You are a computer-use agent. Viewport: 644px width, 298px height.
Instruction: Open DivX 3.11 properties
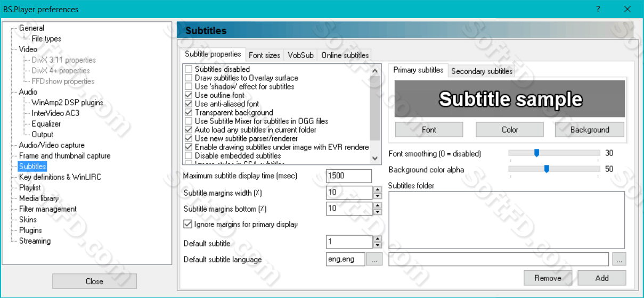tap(64, 60)
